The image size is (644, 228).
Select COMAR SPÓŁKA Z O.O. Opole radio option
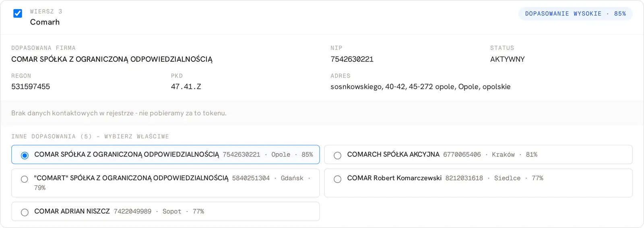25,155
